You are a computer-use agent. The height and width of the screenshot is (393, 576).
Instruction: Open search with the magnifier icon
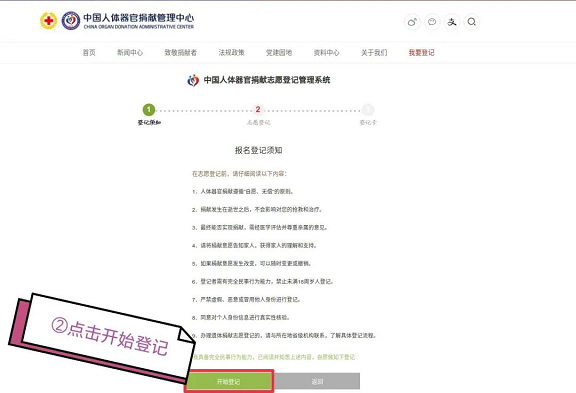coord(472,22)
